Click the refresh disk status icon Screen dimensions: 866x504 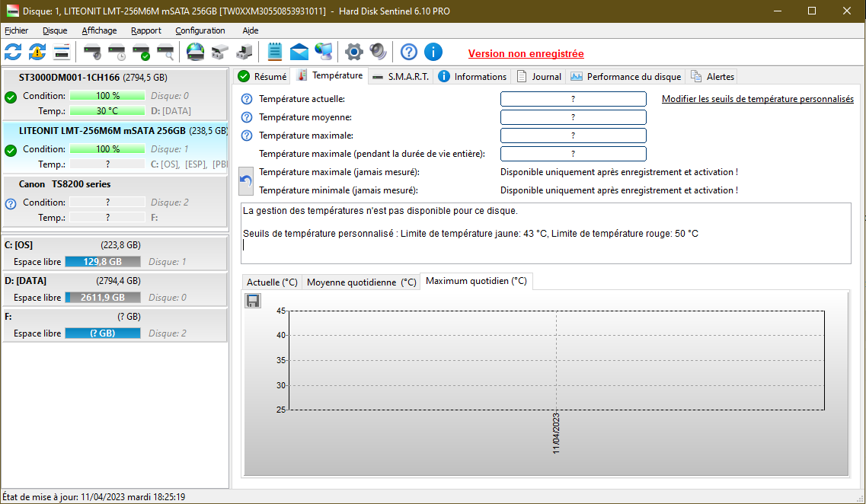click(x=13, y=52)
